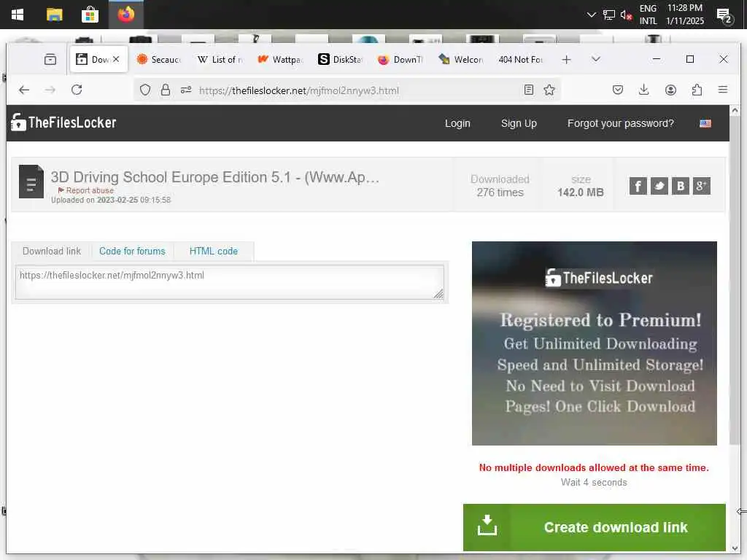This screenshot has width=747, height=560.
Task: Open the Windows Start menu
Action: 18,15
